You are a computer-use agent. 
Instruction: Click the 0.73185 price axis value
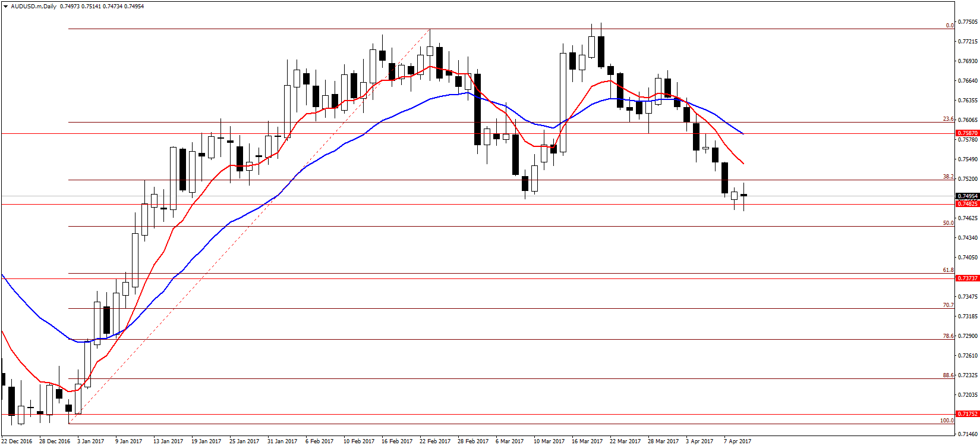tap(968, 317)
